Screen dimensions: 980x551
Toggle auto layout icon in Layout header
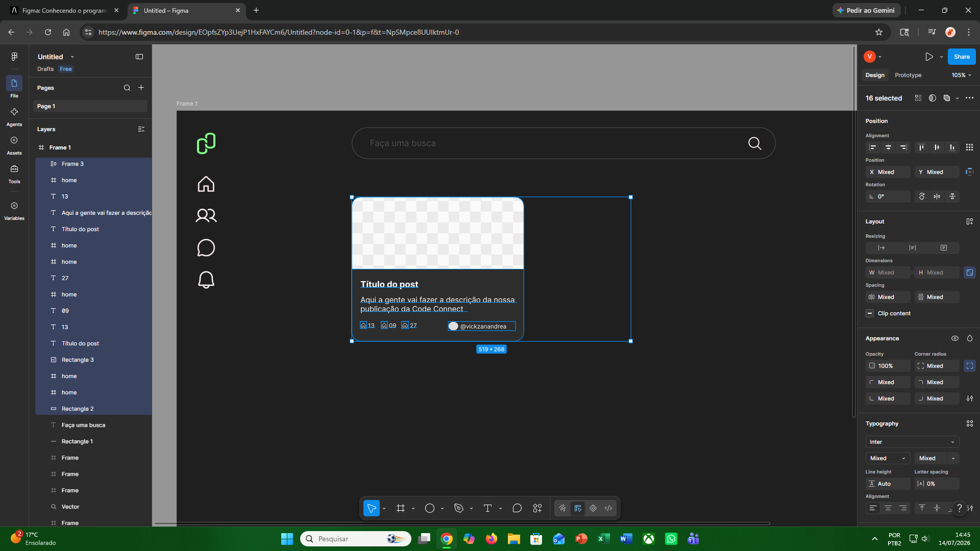point(969,221)
